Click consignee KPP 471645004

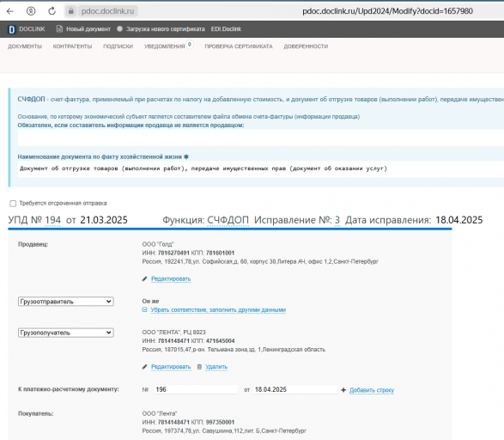[220, 340]
